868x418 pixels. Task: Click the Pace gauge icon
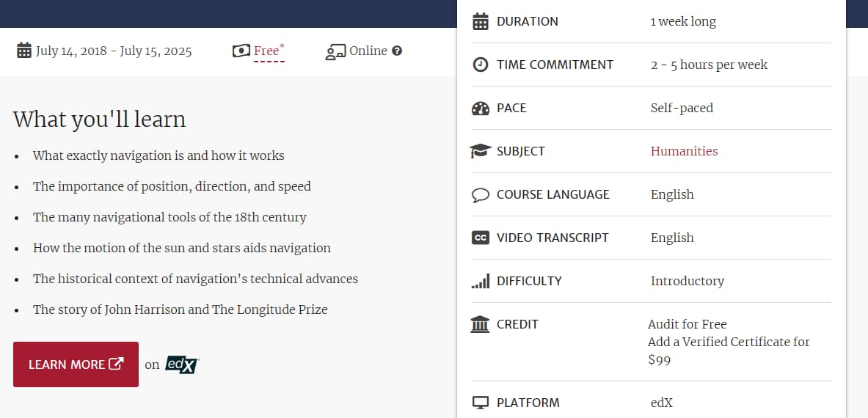[481, 108]
